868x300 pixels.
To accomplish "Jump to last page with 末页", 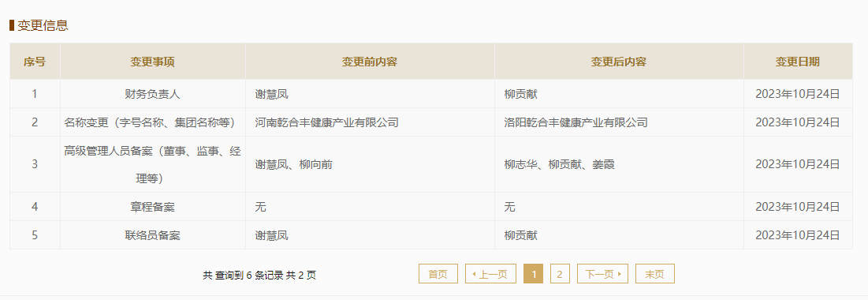I will coord(655,274).
